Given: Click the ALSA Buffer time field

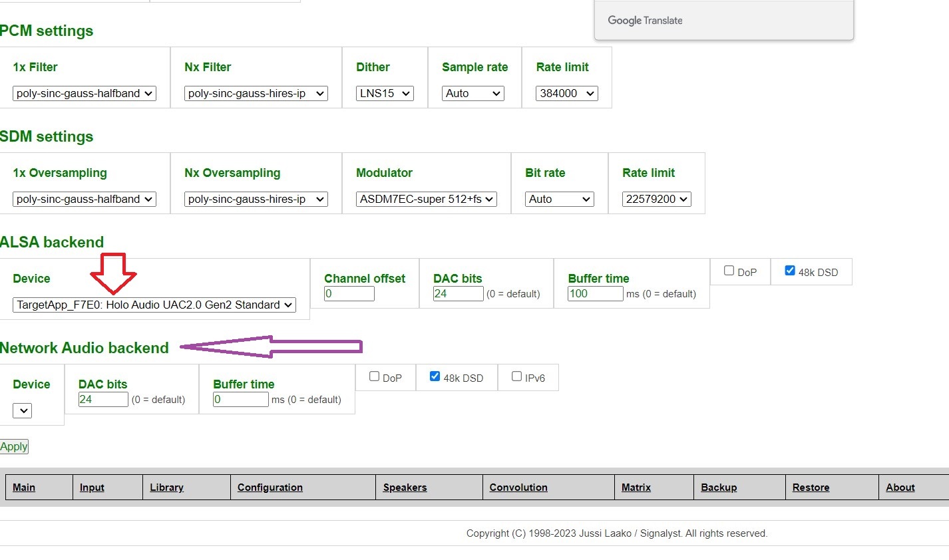Looking at the screenshot, I should [x=595, y=294].
